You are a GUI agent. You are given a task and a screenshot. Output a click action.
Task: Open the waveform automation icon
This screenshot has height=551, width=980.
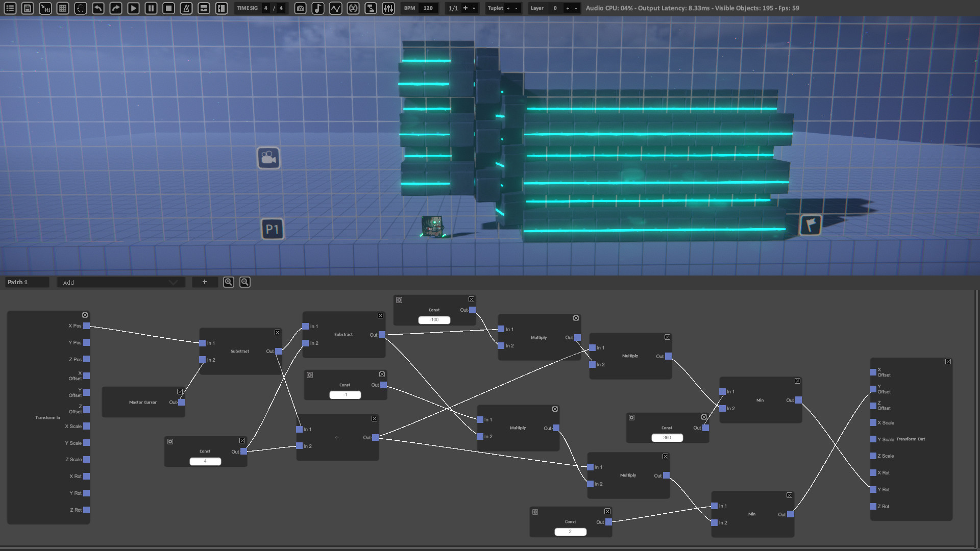coord(336,8)
